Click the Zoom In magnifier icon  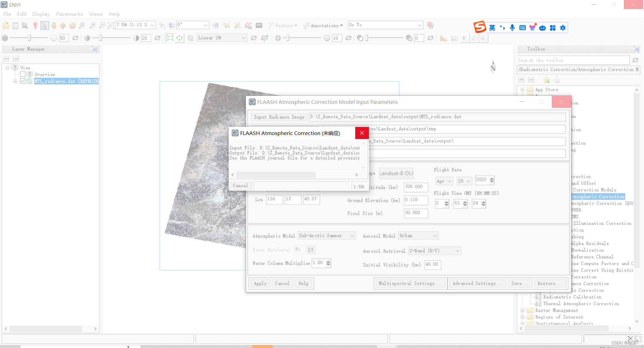(93, 25)
